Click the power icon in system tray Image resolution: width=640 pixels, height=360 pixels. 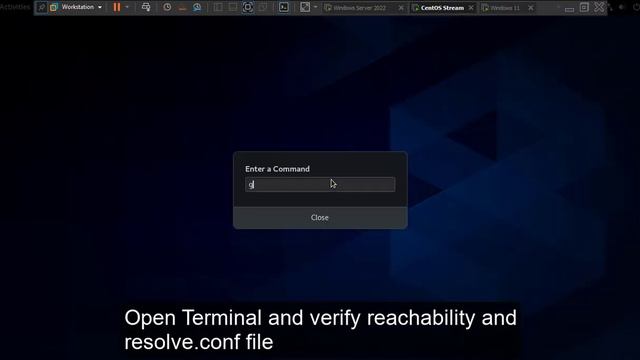(x=636, y=7)
